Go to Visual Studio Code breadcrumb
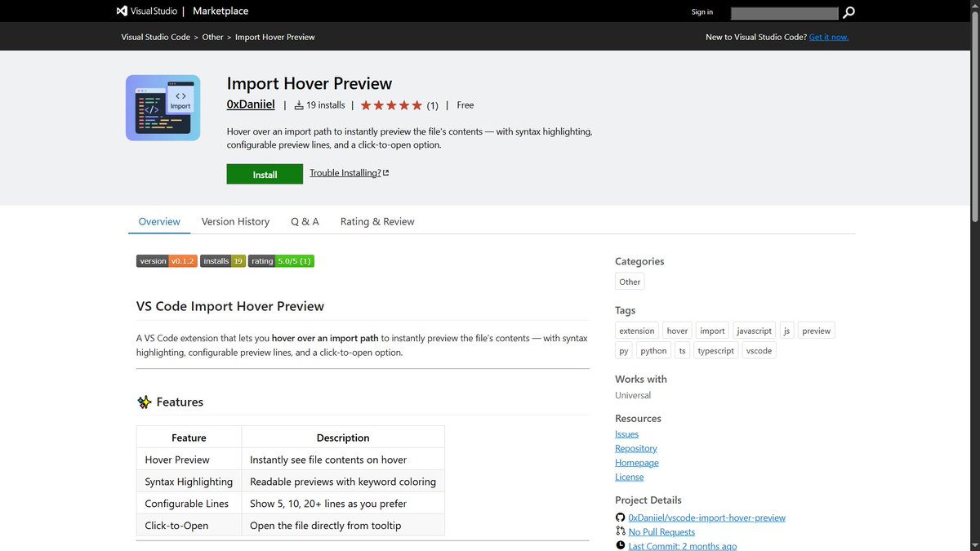This screenshot has width=980, height=551. pos(156,37)
